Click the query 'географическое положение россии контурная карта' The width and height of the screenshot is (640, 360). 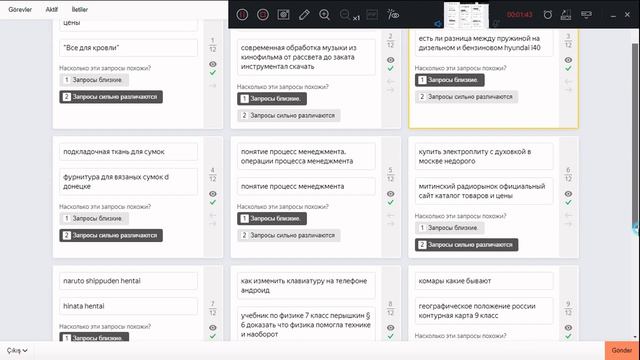tap(484, 311)
